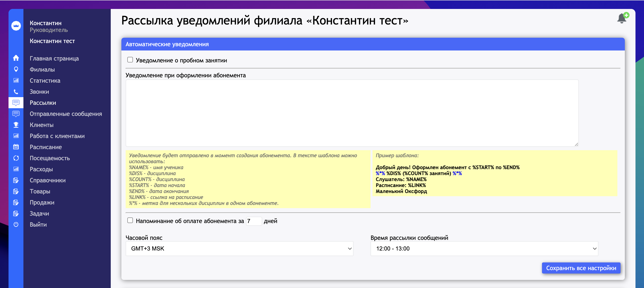The height and width of the screenshot is (288, 644).
Task: Toggle Напоминание об оплате абонемента checkbox
Action: pos(130,220)
